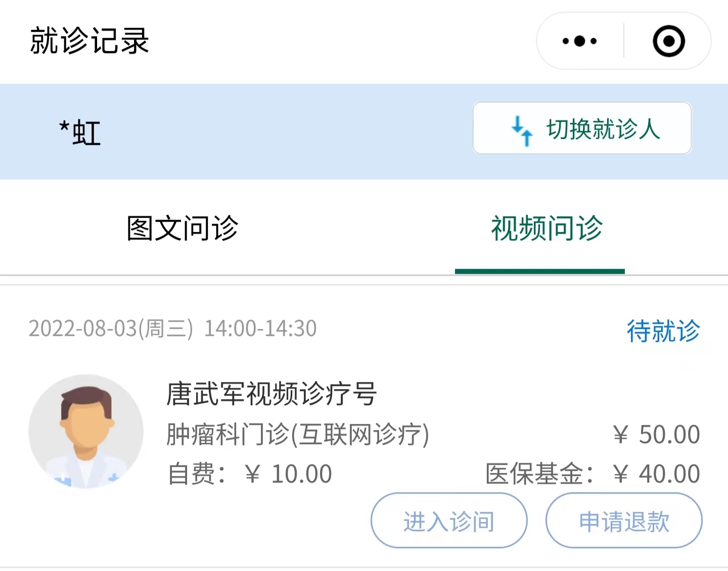The image size is (728, 571).
Task: Open the mini program three-dot menu
Action: point(579,41)
